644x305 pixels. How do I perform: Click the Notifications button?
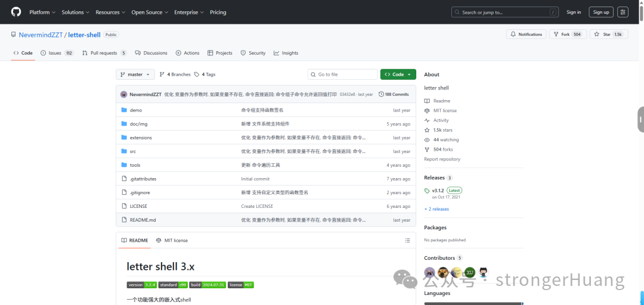(526, 35)
